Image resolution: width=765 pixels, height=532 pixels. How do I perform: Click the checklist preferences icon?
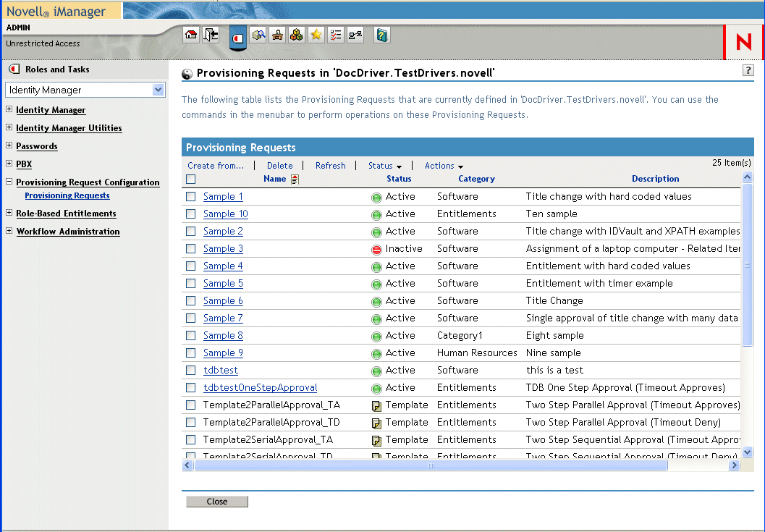click(x=336, y=35)
